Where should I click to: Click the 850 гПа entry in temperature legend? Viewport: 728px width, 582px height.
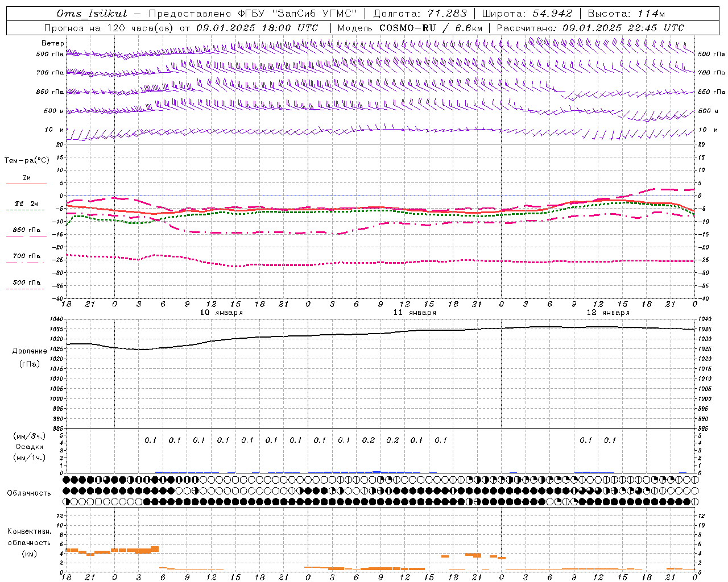[27, 230]
